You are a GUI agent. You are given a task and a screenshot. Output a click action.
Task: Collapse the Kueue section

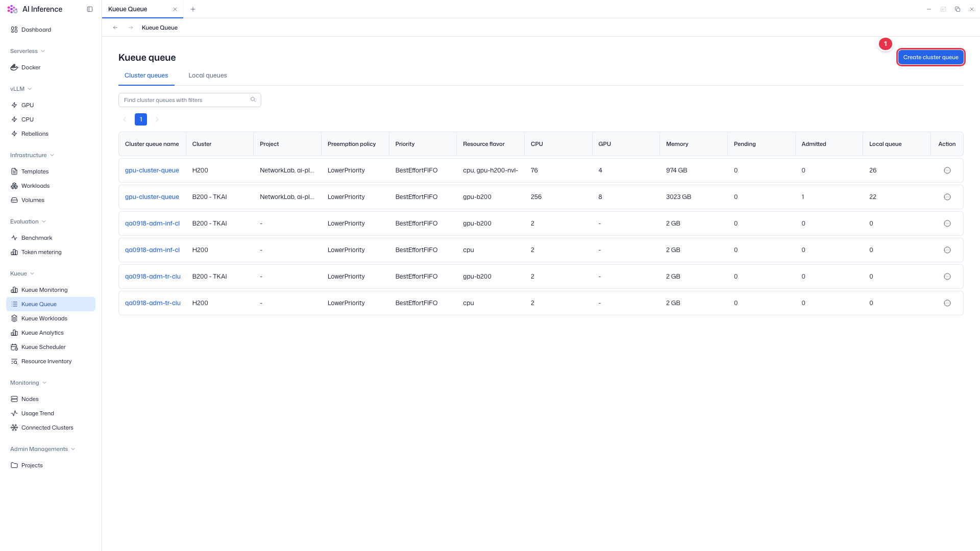(22, 273)
